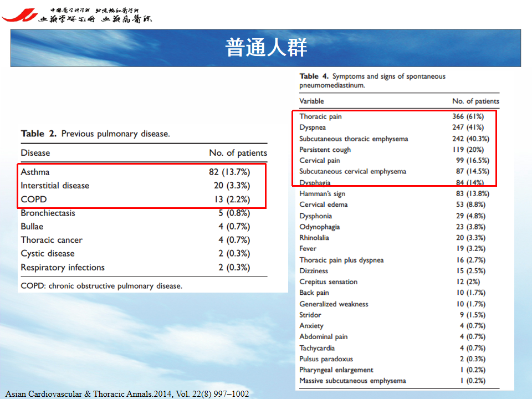Click the 'No. of patients' header in Table 4
The image size is (532, 399).
click(475, 101)
